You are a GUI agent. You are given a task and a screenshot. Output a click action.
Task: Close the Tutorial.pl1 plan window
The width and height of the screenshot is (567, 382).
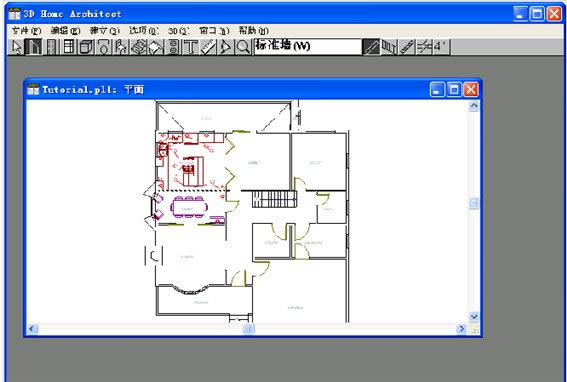[471, 89]
